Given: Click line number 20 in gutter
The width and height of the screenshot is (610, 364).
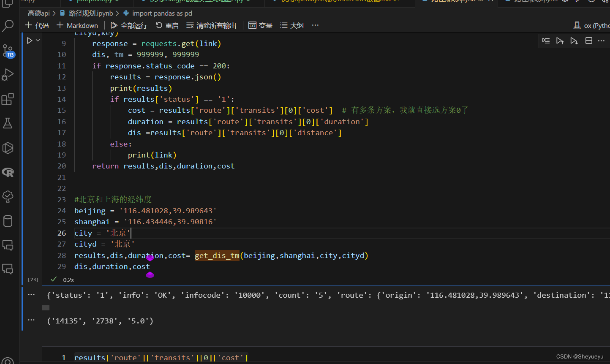Looking at the screenshot, I should pos(62,166).
